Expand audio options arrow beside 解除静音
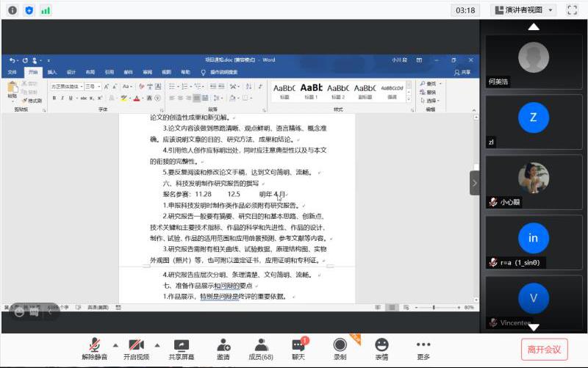Screen dimensions: 588x368 pyautogui.click(x=115, y=344)
